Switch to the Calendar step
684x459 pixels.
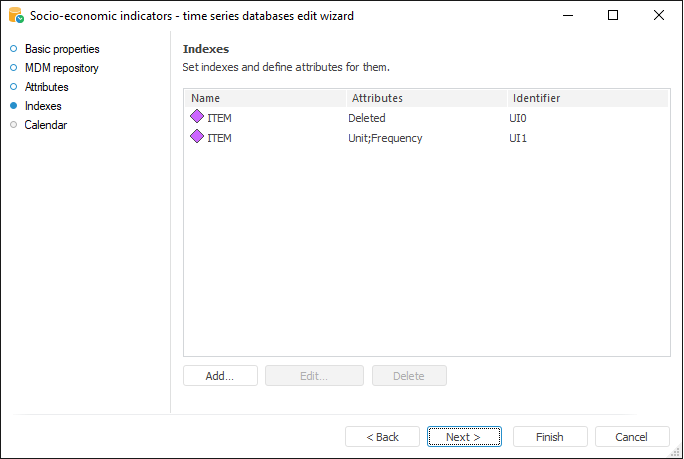tap(45, 125)
